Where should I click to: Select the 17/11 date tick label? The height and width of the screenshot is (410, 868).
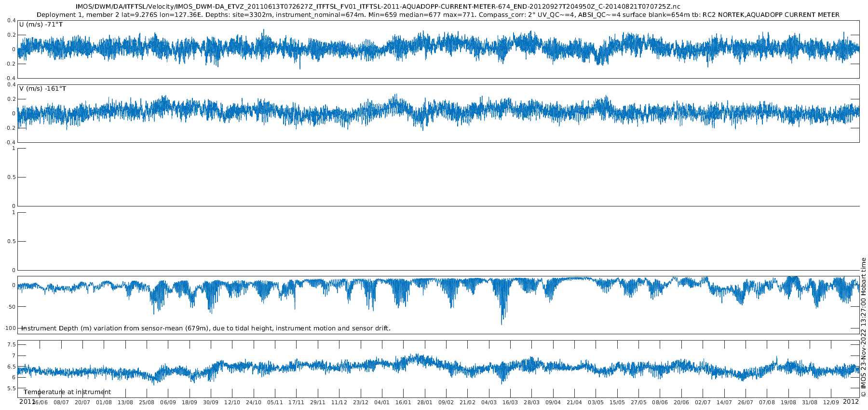(x=297, y=403)
